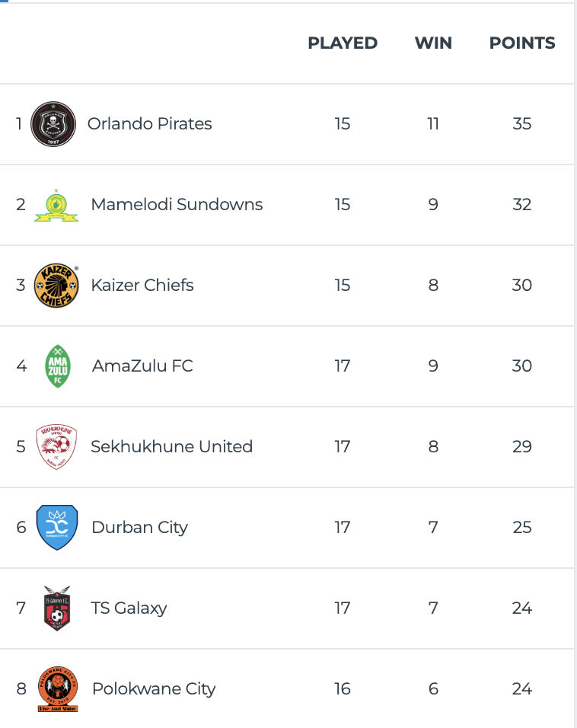The height and width of the screenshot is (728, 577).
Task: Open the Sekhukhune United team name link
Action: pos(171,447)
